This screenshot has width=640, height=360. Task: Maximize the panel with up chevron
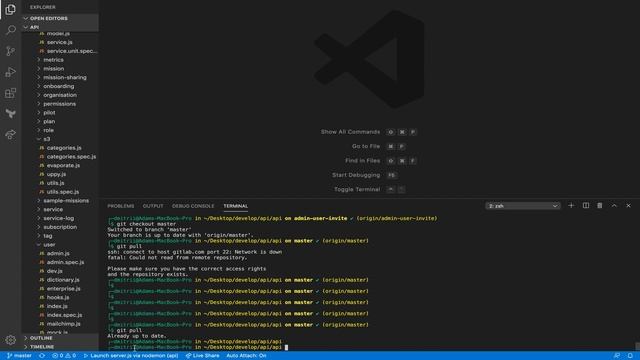tap(614, 206)
